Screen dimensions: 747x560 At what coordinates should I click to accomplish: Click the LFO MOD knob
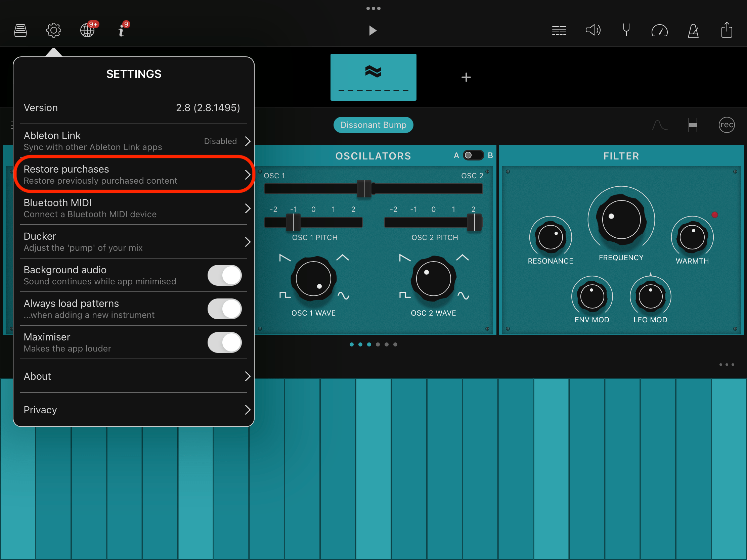650,296
